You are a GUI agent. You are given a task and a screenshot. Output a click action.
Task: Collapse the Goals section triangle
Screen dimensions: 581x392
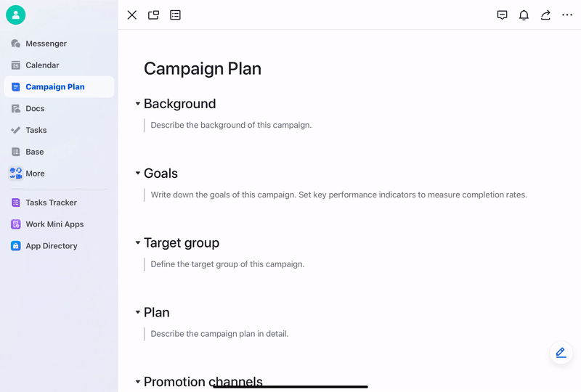(x=138, y=173)
